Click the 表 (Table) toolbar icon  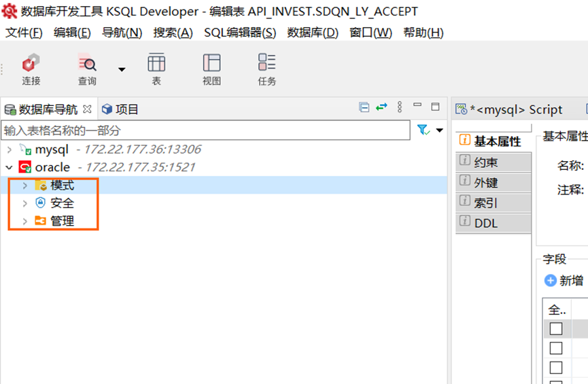click(x=156, y=69)
